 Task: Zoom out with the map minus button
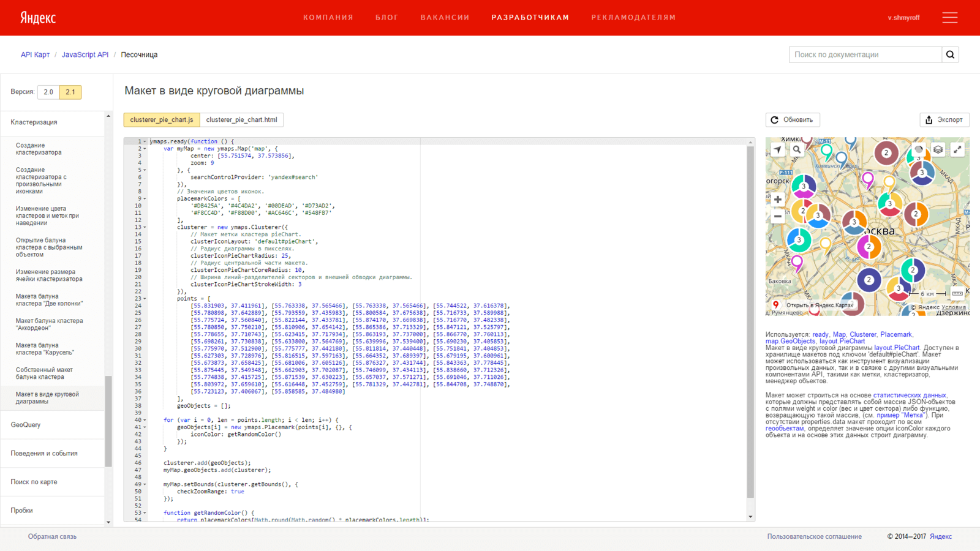778,216
